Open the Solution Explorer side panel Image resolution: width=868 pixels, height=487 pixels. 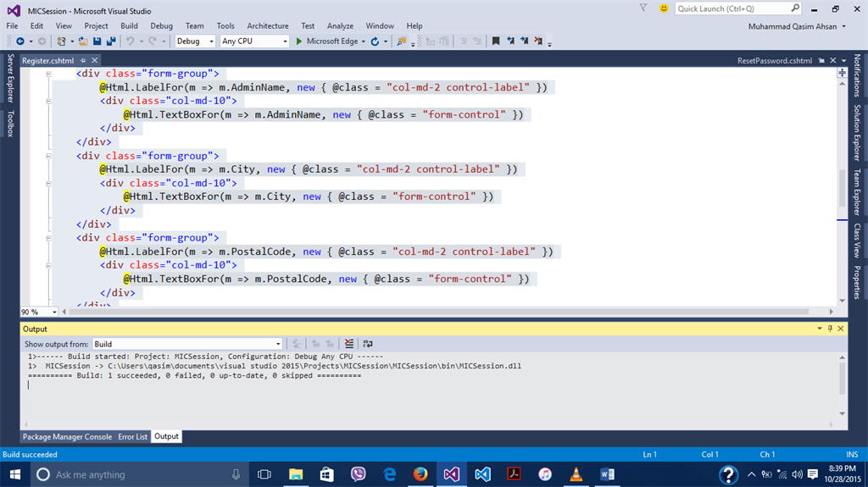(857, 133)
